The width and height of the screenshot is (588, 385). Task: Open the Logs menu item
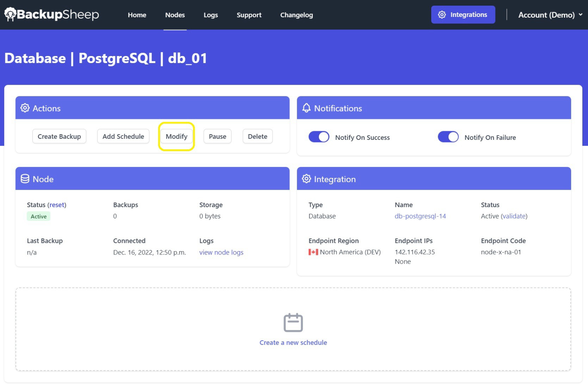pos(211,15)
